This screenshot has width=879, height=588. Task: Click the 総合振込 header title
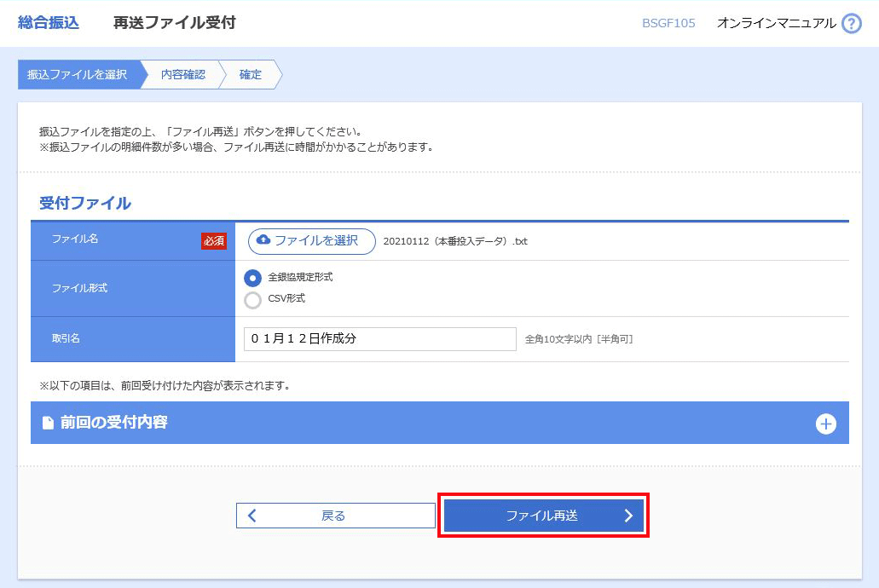click(49, 23)
